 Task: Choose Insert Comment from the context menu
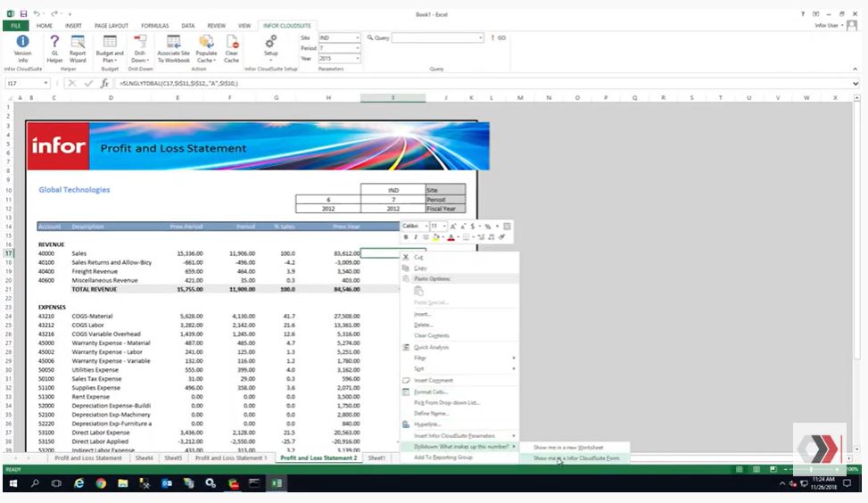tap(459, 380)
